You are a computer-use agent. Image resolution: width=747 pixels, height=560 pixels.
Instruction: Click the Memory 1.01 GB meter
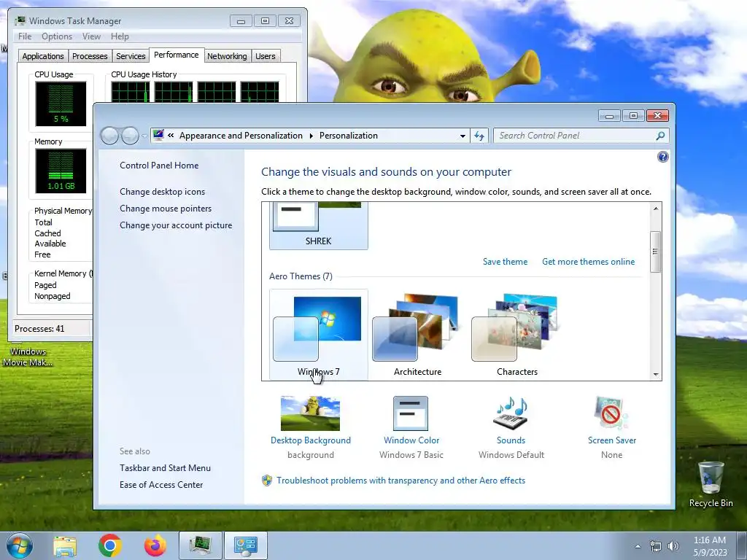click(61, 171)
